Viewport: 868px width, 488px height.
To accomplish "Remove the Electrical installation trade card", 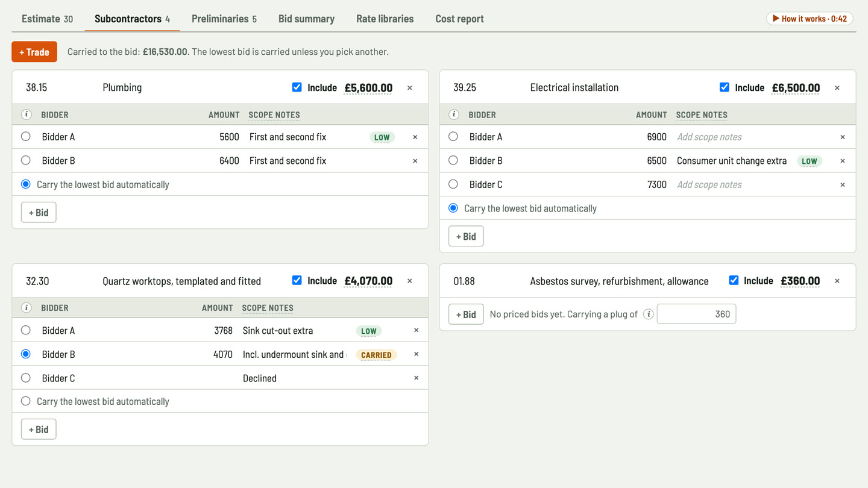I will (x=837, y=88).
